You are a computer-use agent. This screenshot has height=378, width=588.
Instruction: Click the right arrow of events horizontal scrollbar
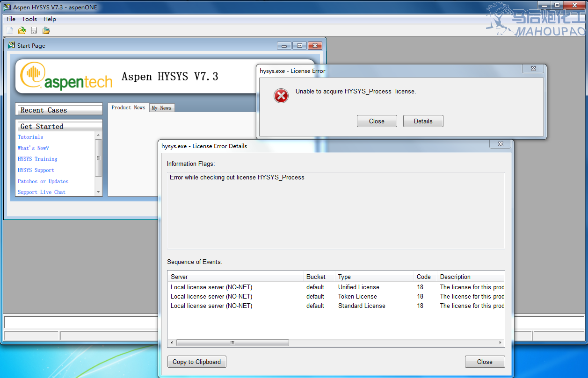(500, 343)
